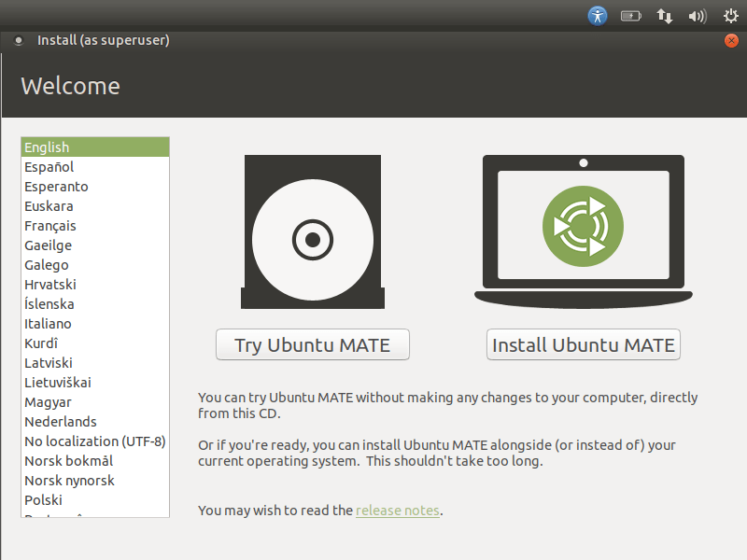
Task: Open the accessibility menu in the top panel
Action: tap(597, 15)
